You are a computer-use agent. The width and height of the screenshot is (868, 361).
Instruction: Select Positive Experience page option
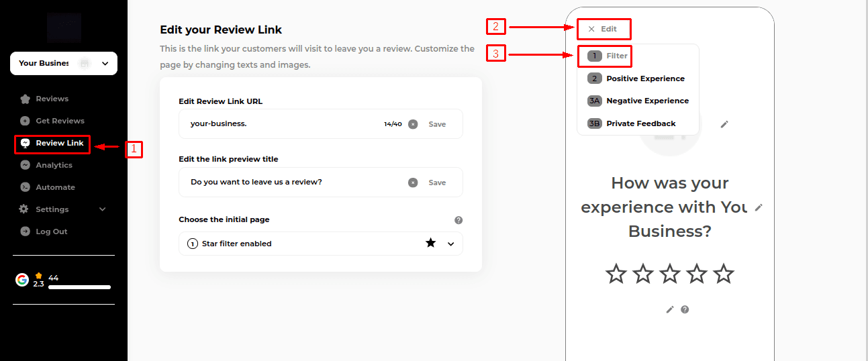click(x=644, y=79)
